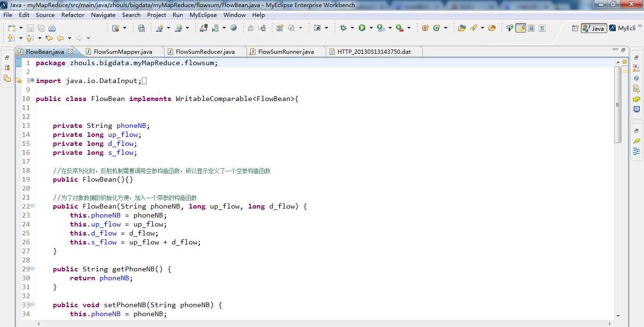This screenshot has height=327, width=644.
Task: Switch to the FlowSumRunner.java tab
Action: coord(286,51)
